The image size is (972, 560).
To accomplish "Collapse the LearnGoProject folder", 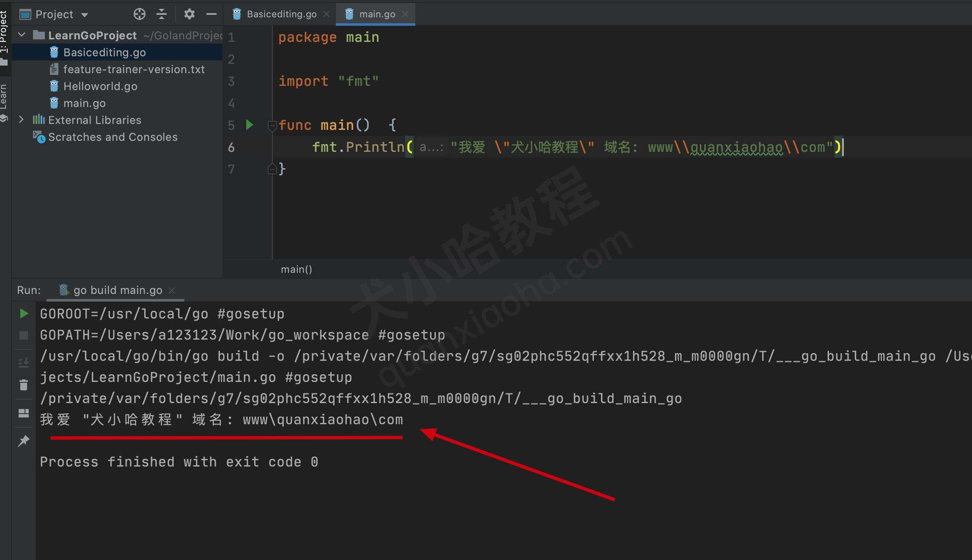I will click(22, 35).
